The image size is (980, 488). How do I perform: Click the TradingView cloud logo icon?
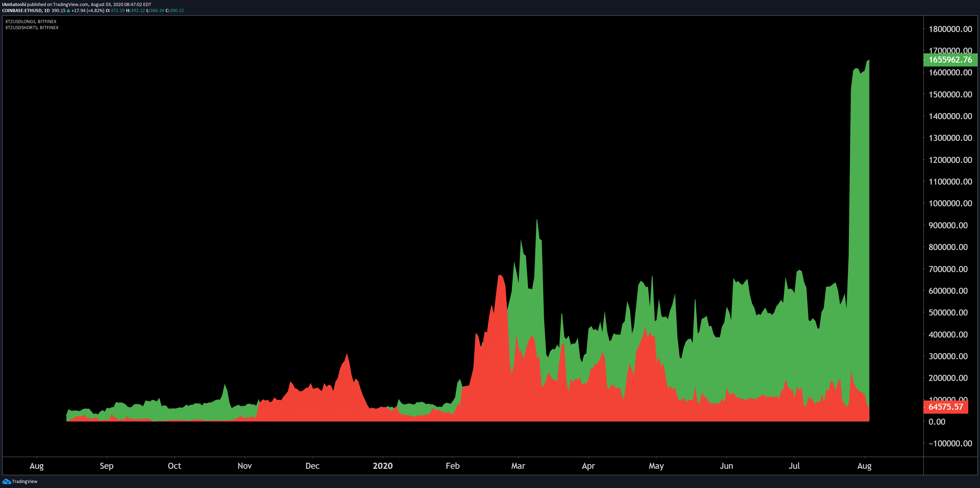[x=6, y=481]
